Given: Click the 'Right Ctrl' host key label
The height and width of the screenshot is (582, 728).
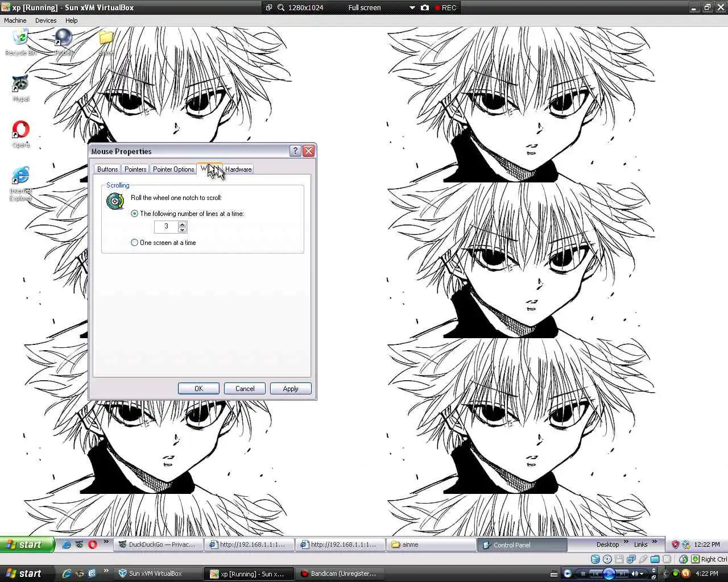Looking at the screenshot, I should 714,559.
